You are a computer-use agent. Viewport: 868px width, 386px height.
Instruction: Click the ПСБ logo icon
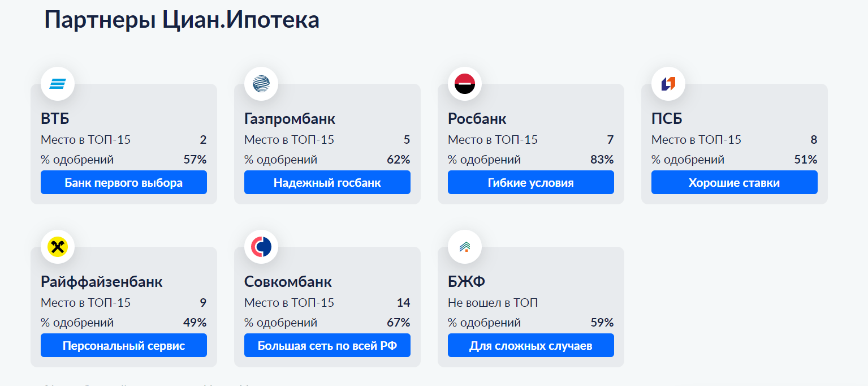(x=668, y=83)
